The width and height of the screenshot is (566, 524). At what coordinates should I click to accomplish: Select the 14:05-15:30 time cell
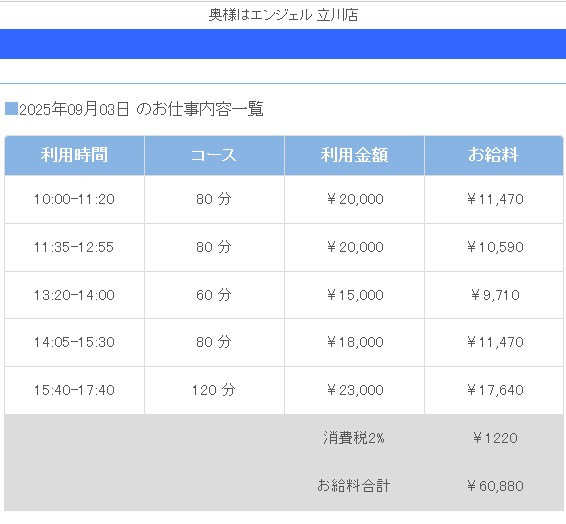coord(74,342)
